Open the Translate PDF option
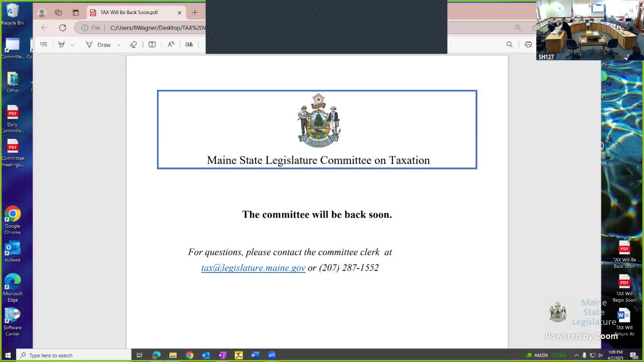 (189, 45)
